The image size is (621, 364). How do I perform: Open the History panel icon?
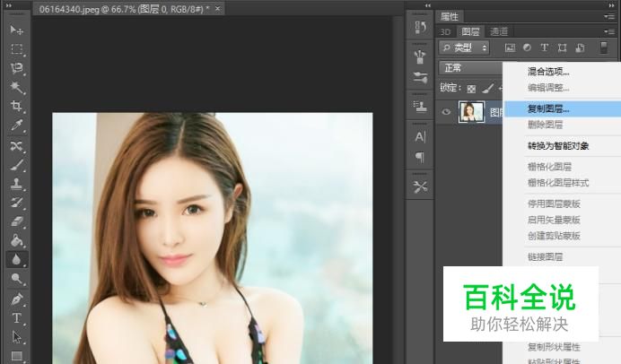point(420,27)
